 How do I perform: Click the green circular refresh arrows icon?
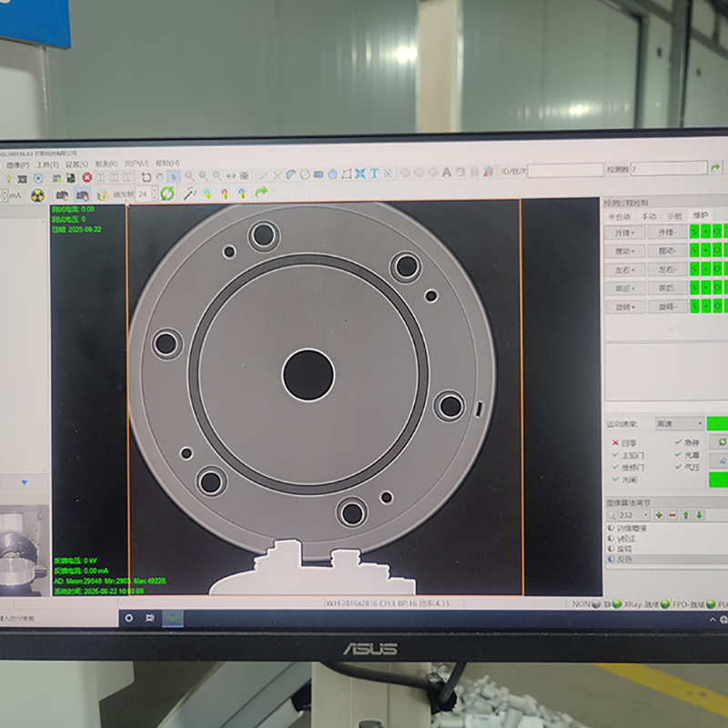pyautogui.click(x=167, y=194)
